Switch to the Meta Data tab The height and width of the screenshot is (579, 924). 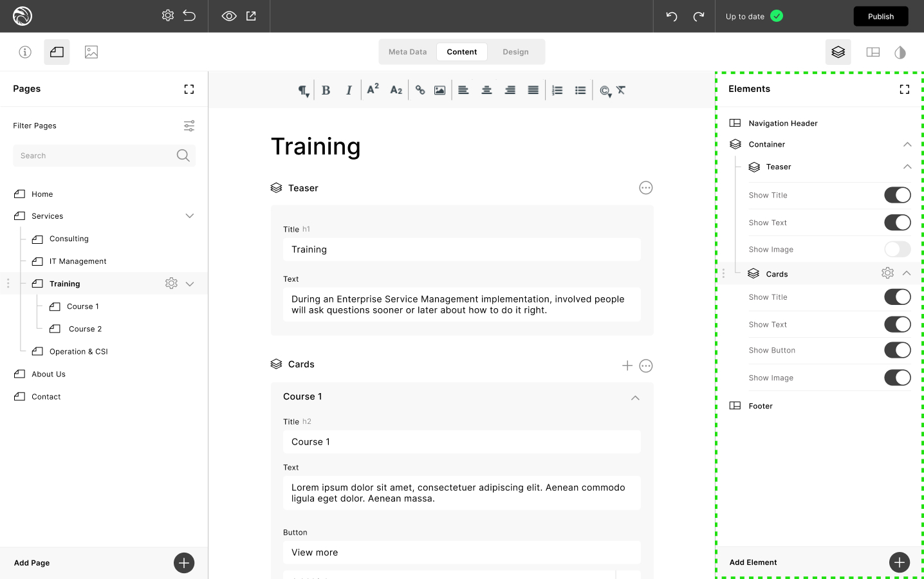[x=407, y=52]
